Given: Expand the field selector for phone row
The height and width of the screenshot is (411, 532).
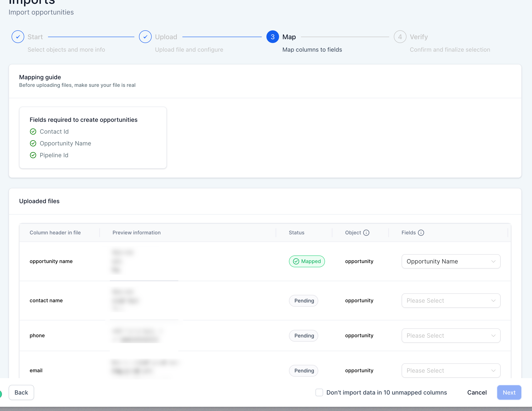Looking at the screenshot, I should [x=451, y=336].
